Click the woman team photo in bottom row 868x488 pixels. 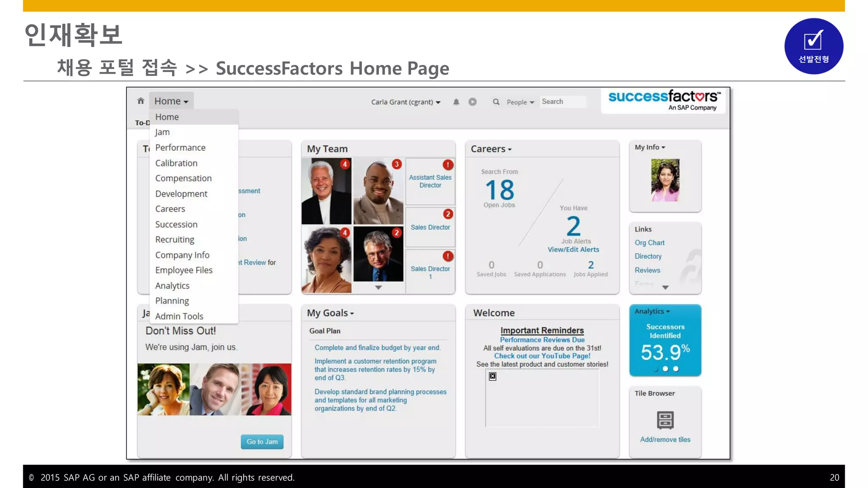pyautogui.click(x=326, y=259)
